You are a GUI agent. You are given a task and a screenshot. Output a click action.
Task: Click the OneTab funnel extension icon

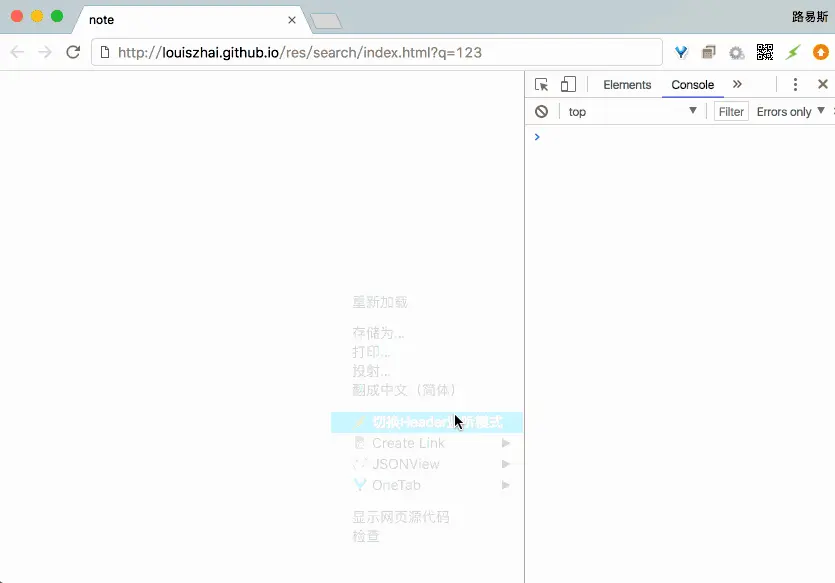pyautogui.click(x=682, y=51)
